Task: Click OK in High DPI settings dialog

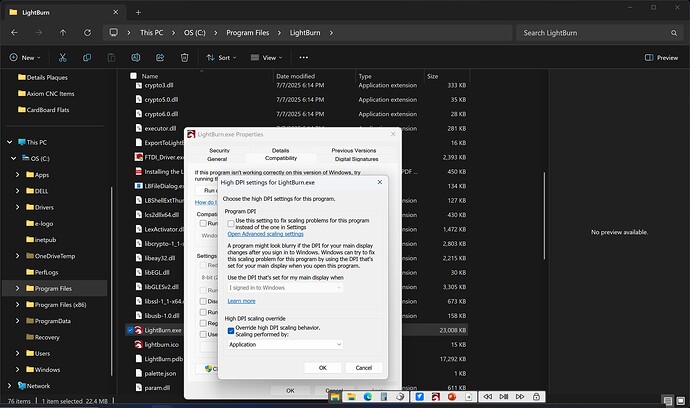Action: (x=323, y=368)
